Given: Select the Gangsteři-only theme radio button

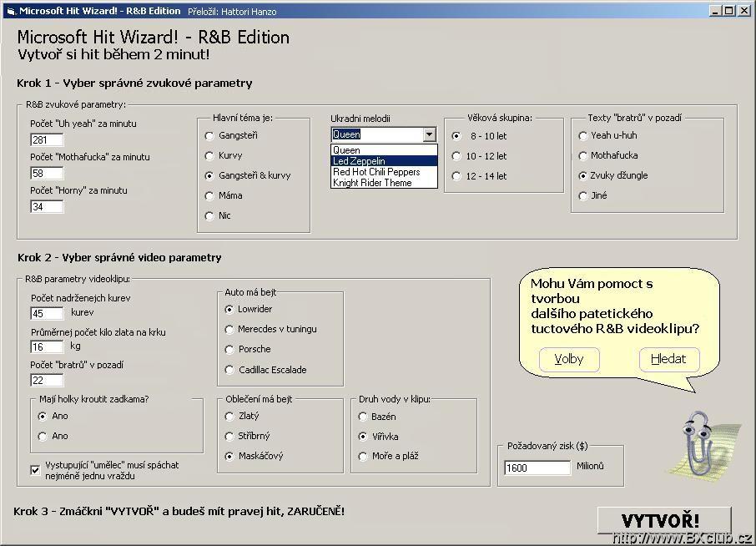Looking at the screenshot, I should tap(209, 136).
